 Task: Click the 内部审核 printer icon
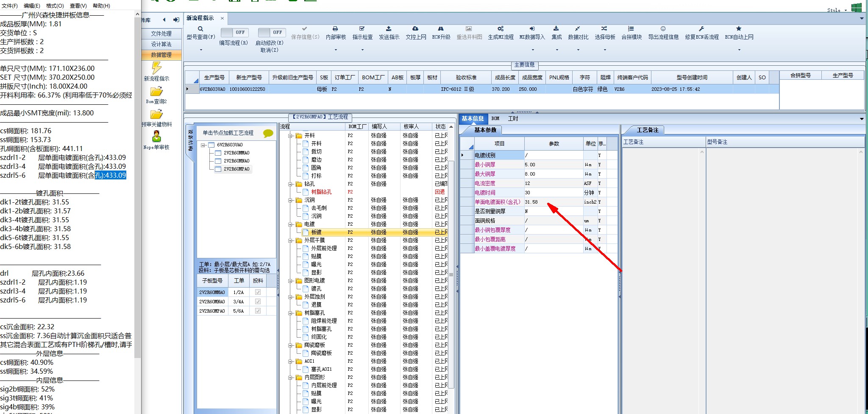(335, 29)
